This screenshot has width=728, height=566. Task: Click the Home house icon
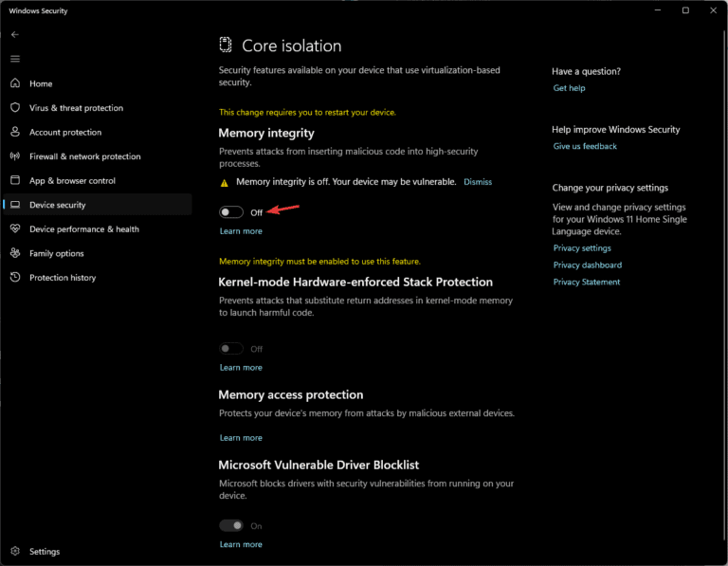point(15,83)
